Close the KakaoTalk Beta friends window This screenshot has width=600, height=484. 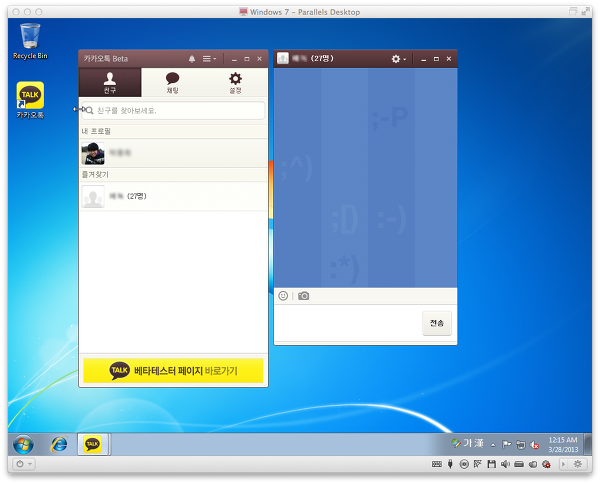[x=259, y=59]
